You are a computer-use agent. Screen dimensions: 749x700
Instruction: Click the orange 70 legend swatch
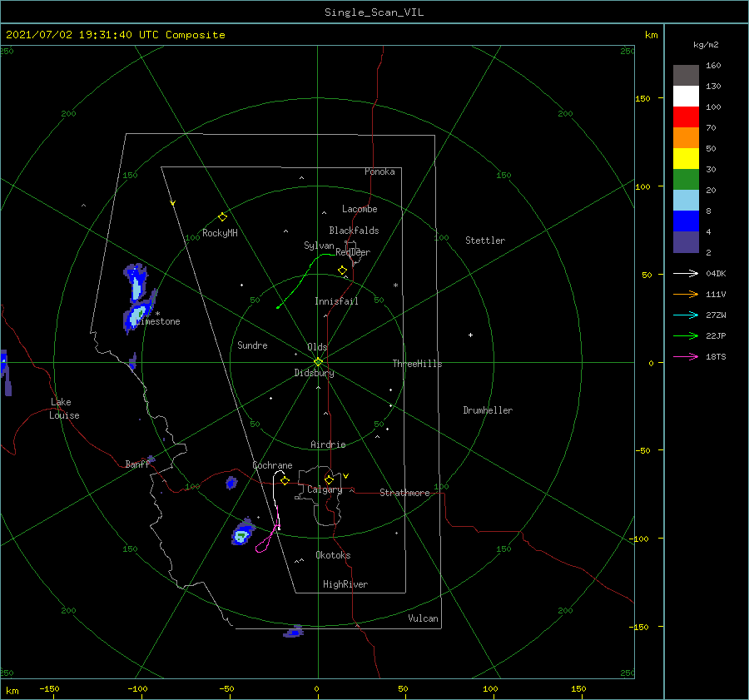pos(686,137)
